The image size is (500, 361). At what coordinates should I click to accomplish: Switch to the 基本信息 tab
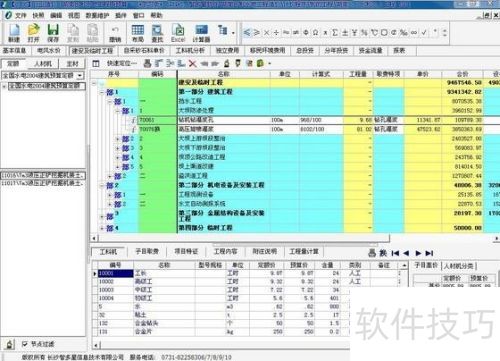click(14, 51)
